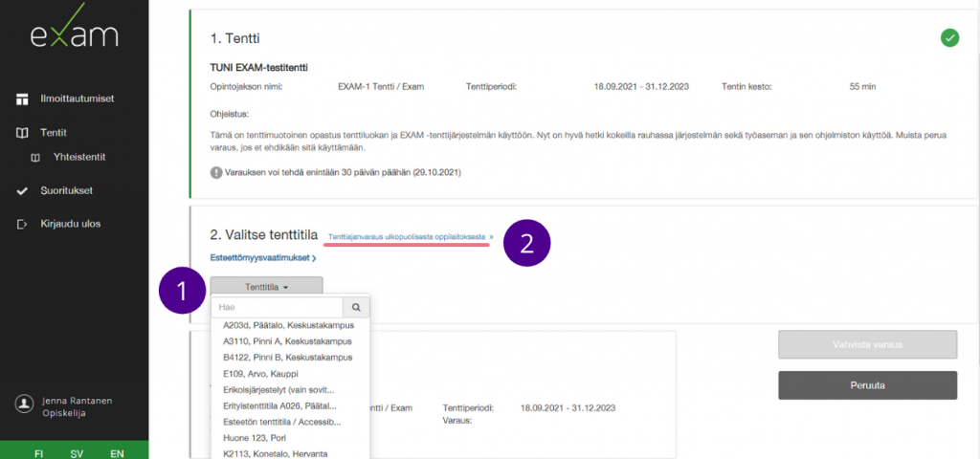This screenshot has width=980, height=459.
Task: Switch language to EN
Action: tap(117, 452)
